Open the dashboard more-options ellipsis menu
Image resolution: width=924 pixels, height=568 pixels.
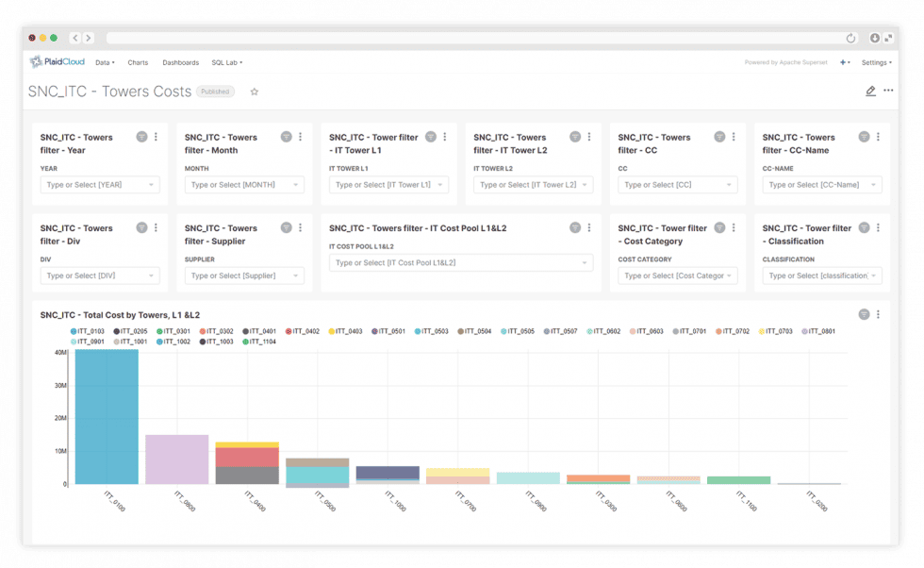coord(888,91)
